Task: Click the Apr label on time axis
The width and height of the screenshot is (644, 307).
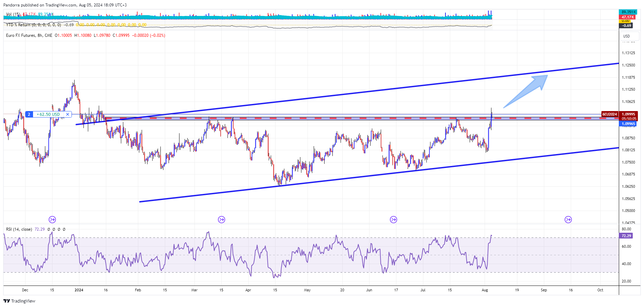Action: coord(248,290)
